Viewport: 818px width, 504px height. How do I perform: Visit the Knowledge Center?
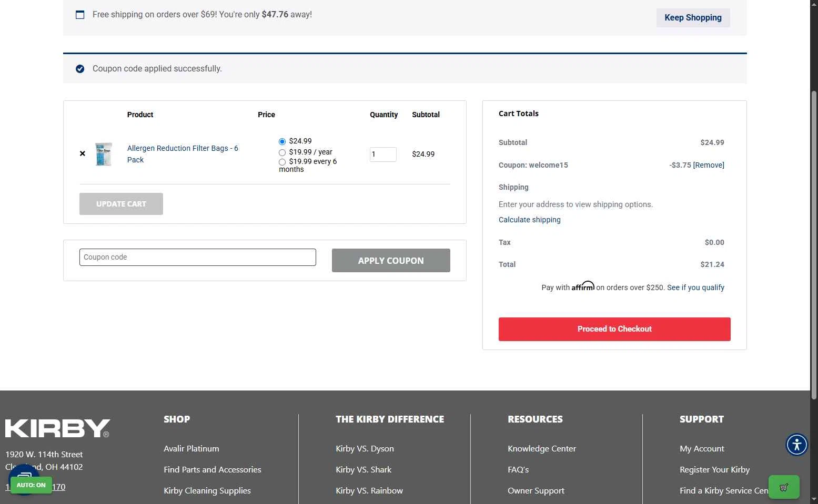542,449
